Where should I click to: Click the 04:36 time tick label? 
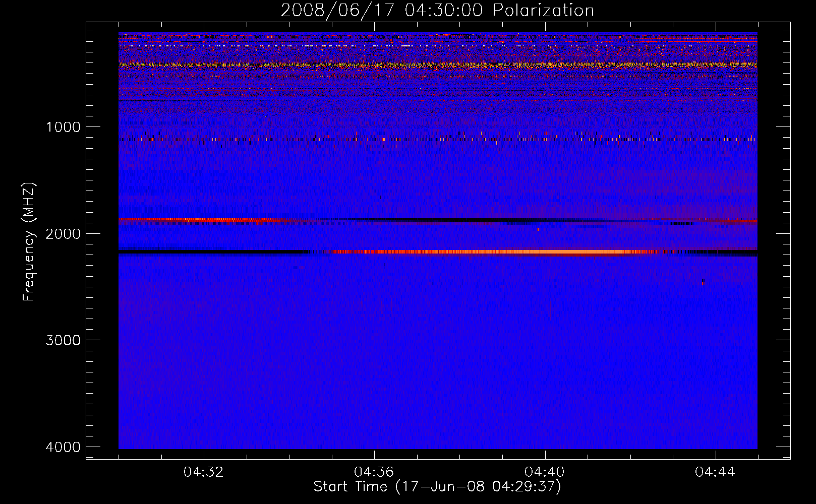[x=374, y=472]
